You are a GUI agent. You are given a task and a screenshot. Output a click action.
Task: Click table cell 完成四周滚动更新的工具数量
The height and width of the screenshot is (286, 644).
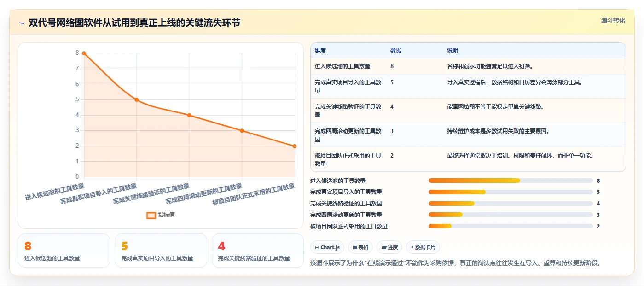(x=348, y=135)
